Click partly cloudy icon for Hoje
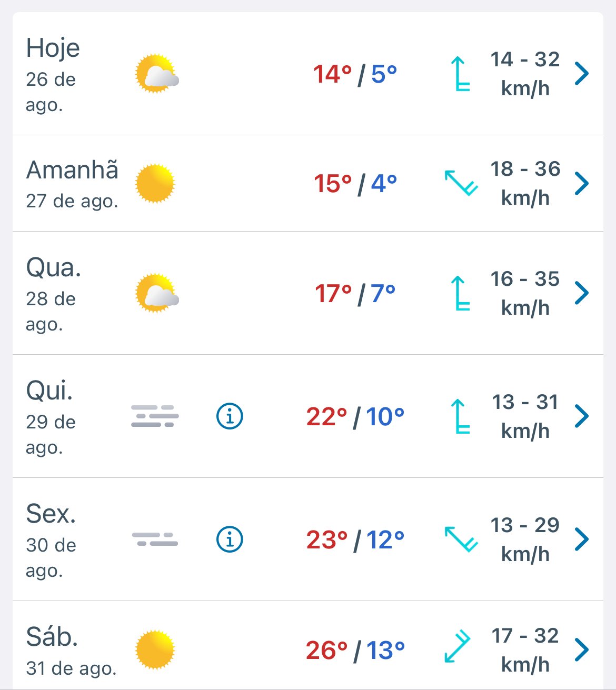The width and height of the screenshot is (616, 690). (157, 73)
